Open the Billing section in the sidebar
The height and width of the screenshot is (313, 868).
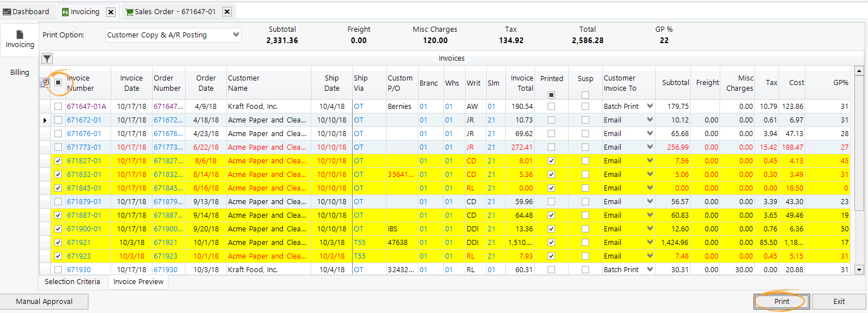pyautogui.click(x=20, y=73)
